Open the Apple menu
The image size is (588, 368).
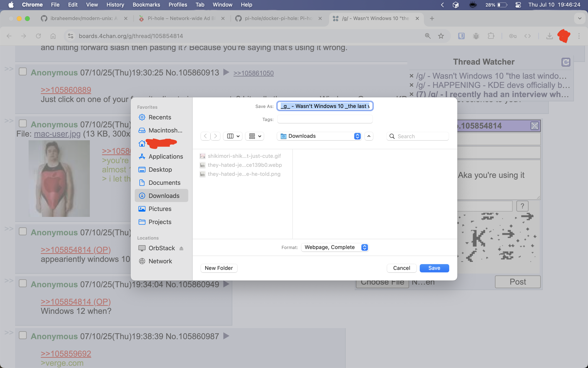click(11, 5)
